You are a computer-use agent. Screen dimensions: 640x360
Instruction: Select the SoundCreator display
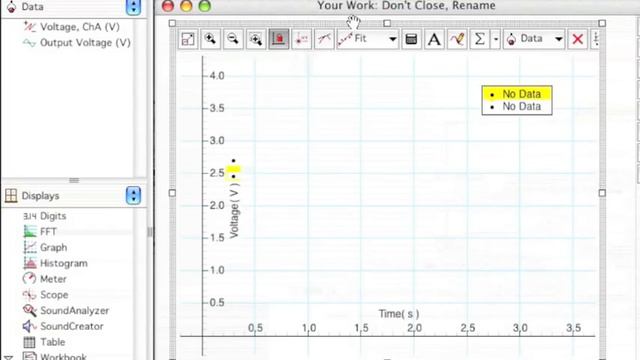tap(71, 327)
